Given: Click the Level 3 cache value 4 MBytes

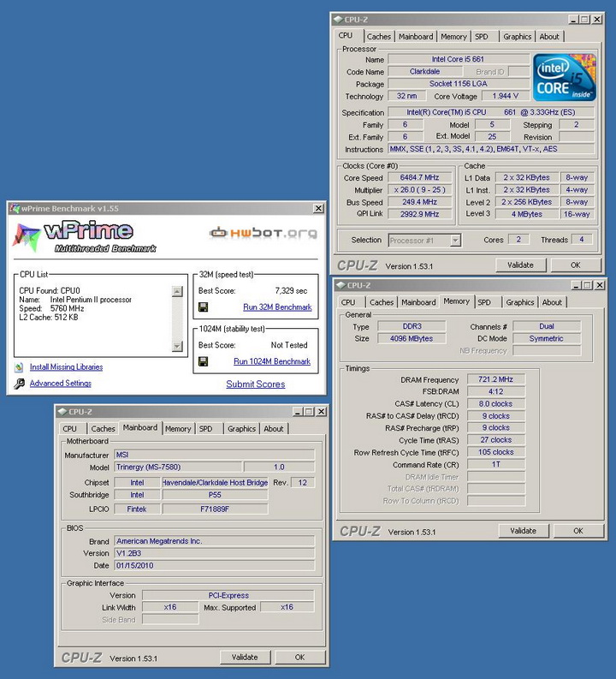Looking at the screenshot, I should [x=526, y=214].
